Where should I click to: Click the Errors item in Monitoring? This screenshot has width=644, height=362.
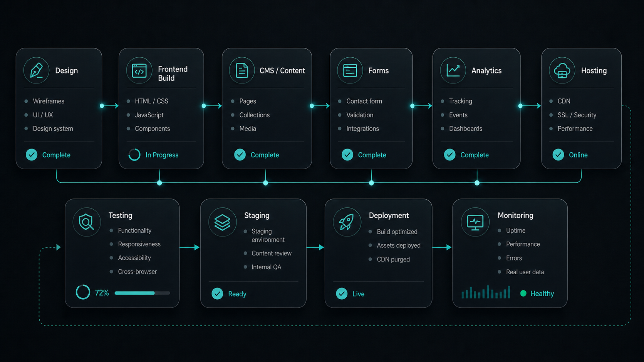click(514, 258)
